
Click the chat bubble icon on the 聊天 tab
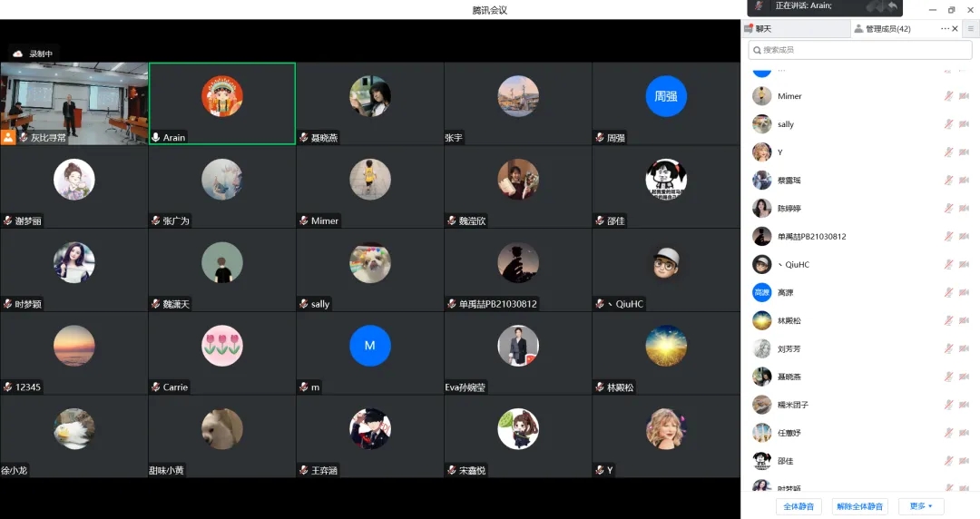pos(749,29)
